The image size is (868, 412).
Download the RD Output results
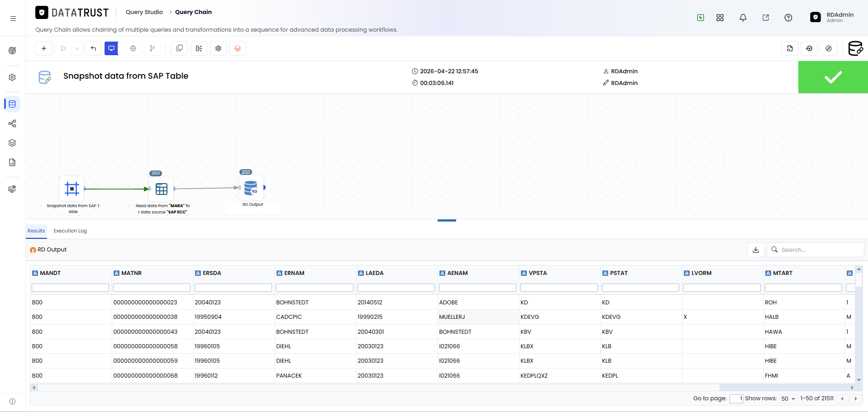click(x=756, y=250)
